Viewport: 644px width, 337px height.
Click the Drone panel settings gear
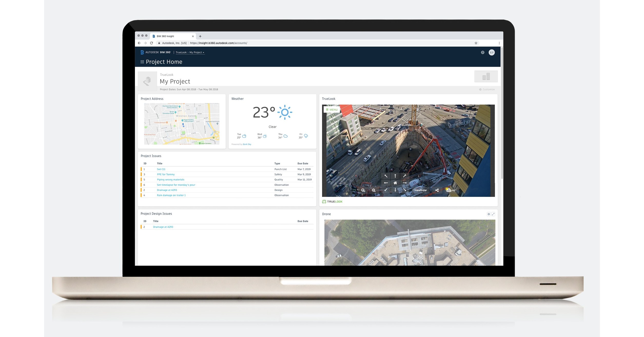coord(489,214)
